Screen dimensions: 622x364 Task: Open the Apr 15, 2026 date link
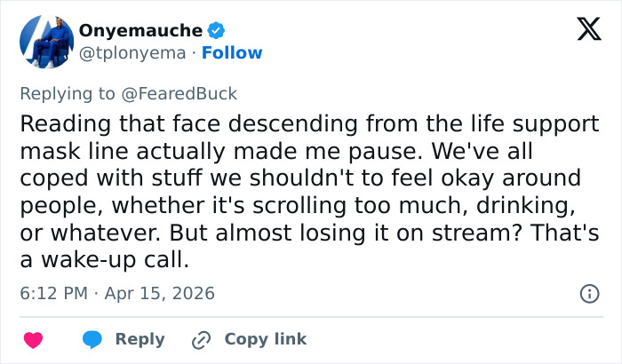click(x=162, y=293)
